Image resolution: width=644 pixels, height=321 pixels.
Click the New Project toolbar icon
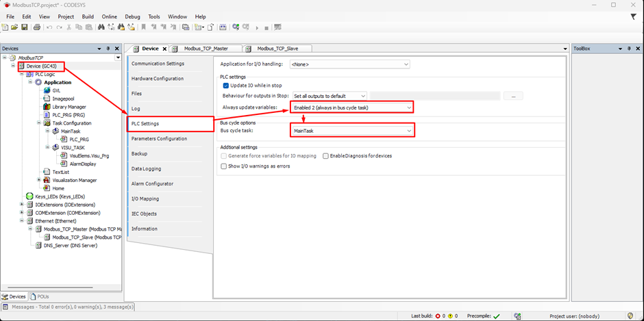(5, 27)
